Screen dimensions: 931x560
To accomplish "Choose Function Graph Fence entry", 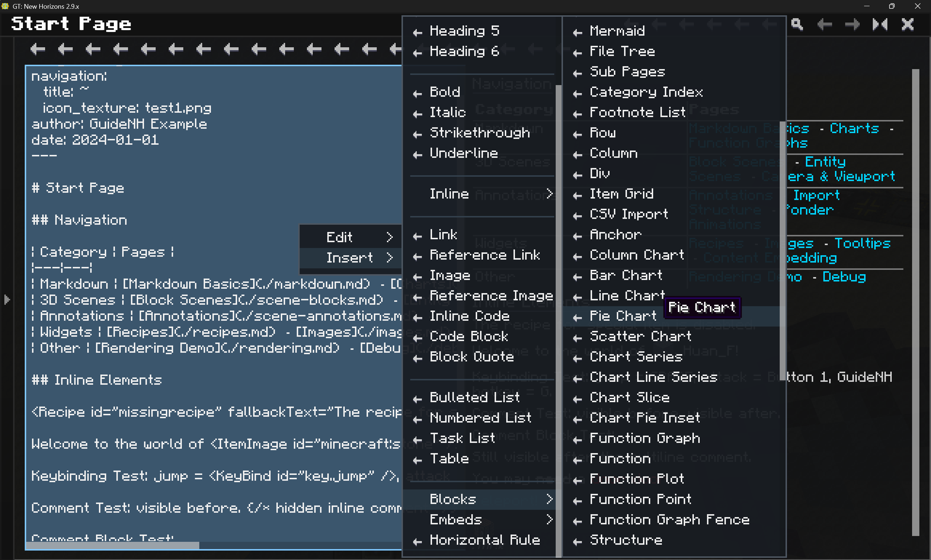I will 671,520.
